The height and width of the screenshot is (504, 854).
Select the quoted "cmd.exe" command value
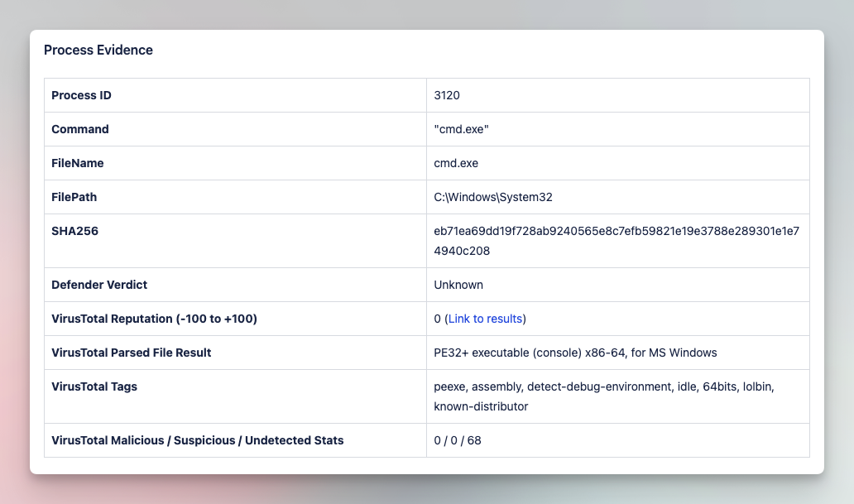pos(461,129)
